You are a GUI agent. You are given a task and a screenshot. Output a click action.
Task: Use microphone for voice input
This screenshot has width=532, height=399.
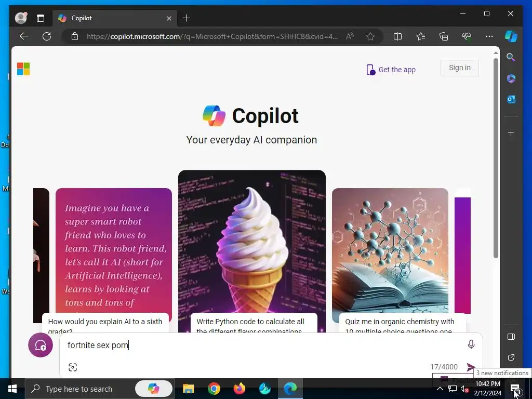coord(471,344)
